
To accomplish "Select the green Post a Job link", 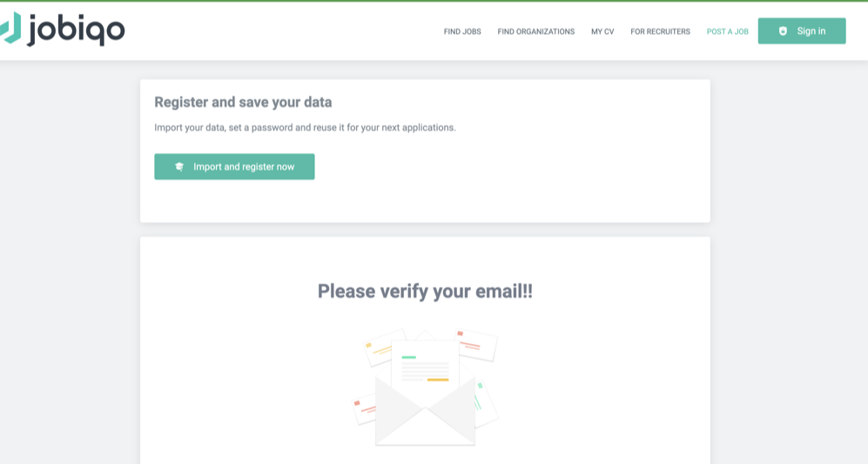I will [x=727, y=31].
